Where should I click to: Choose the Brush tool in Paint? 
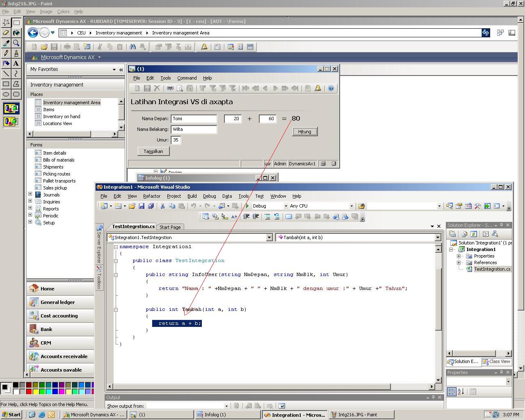[16, 53]
